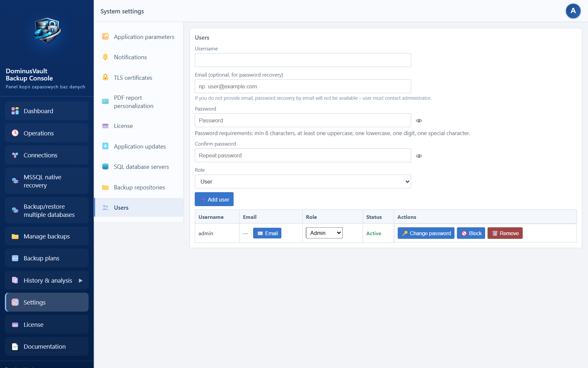The image size is (588, 368).
Task: Click the PDF report personalization icon
Action: pos(105,102)
